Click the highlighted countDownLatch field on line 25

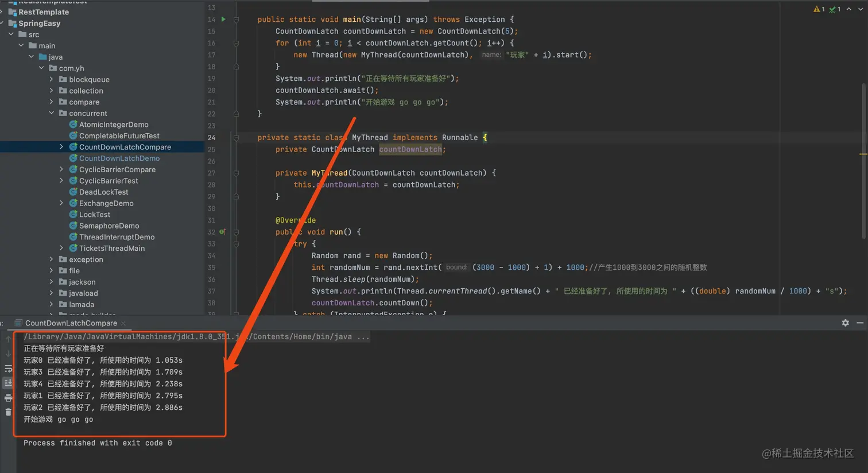click(410, 149)
